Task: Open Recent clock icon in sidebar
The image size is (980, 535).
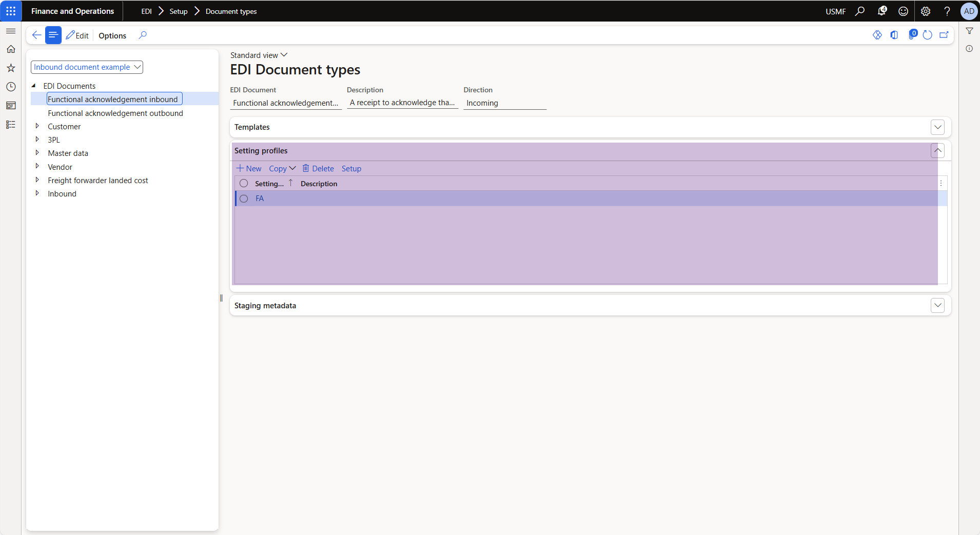Action: [11, 87]
